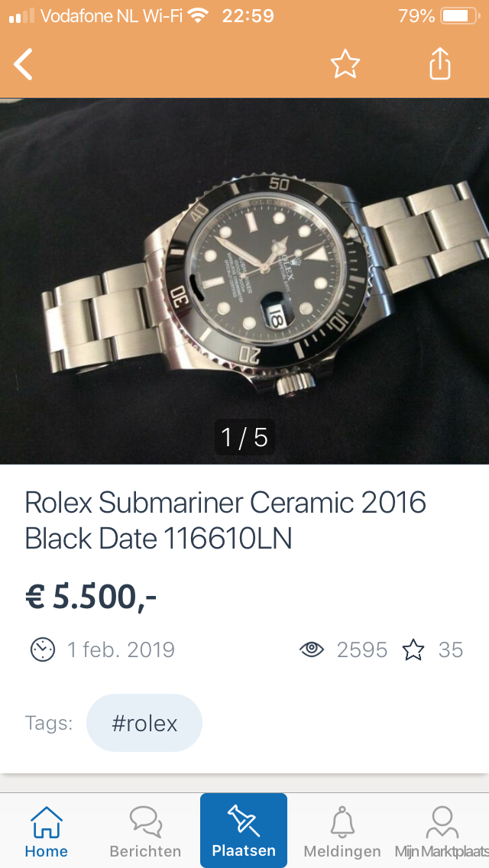
Task: Favorite this listing with the header star
Action: 345,64
